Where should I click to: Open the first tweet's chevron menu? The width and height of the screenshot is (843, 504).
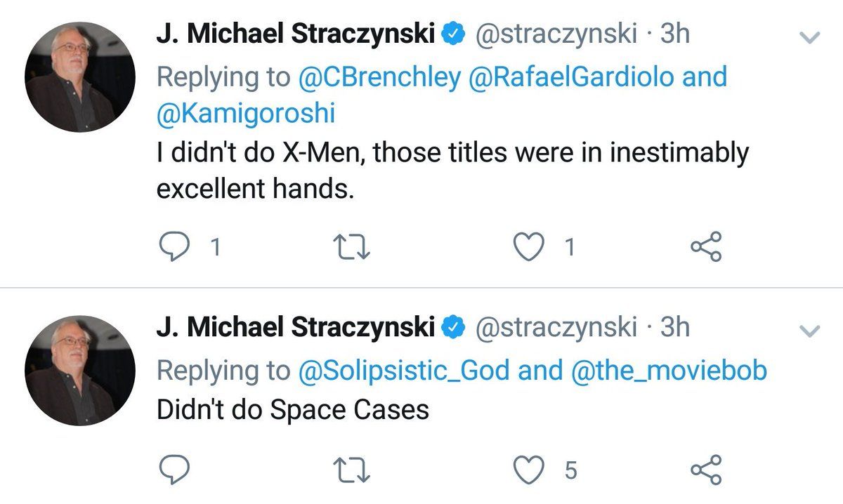[811, 38]
